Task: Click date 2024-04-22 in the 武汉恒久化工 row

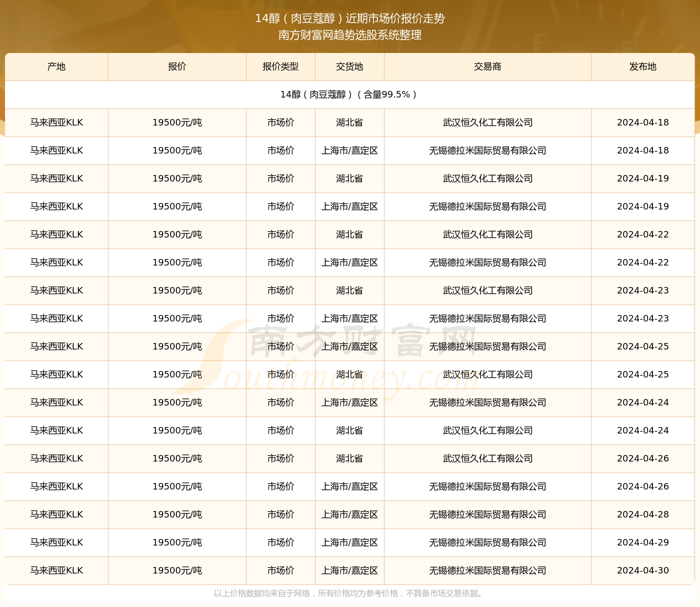Action: point(642,234)
